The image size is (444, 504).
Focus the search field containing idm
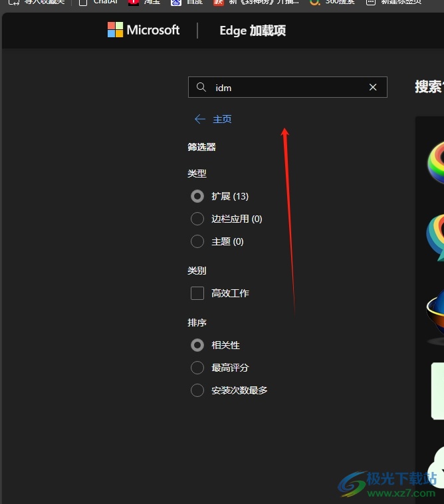point(288,87)
